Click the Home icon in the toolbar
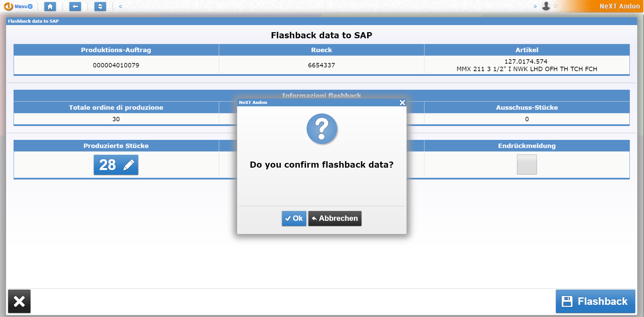 (x=50, y=6)
